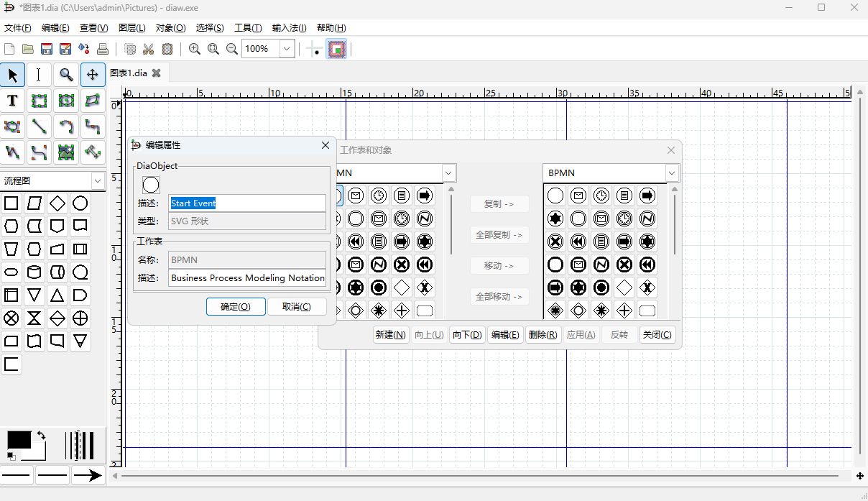This screenshot has height=501, width=868.
Task: Activate the scroll move tool
Action: (x=93, y=75)
